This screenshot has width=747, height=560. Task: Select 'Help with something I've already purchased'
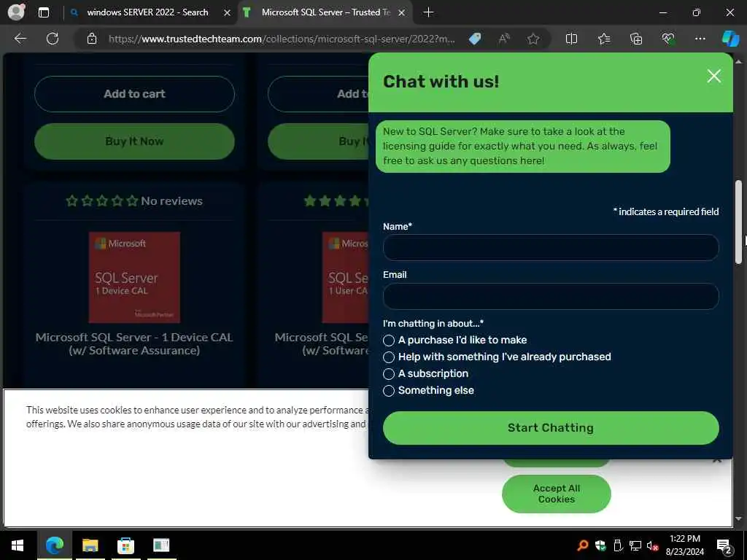coord(389,357)
